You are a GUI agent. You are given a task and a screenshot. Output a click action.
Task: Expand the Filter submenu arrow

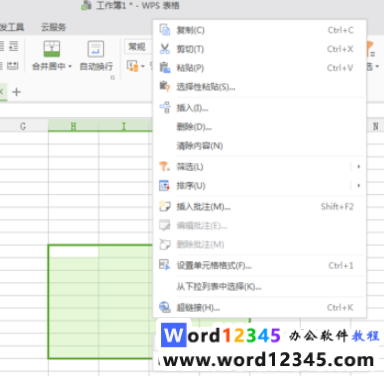pyautogui.click(x=359, y=166)
